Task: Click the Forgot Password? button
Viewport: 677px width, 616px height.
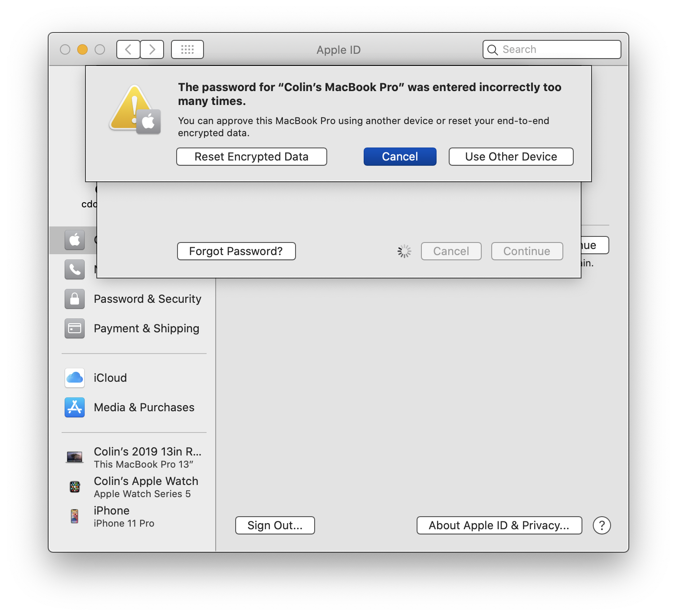Action: [237, 251]
